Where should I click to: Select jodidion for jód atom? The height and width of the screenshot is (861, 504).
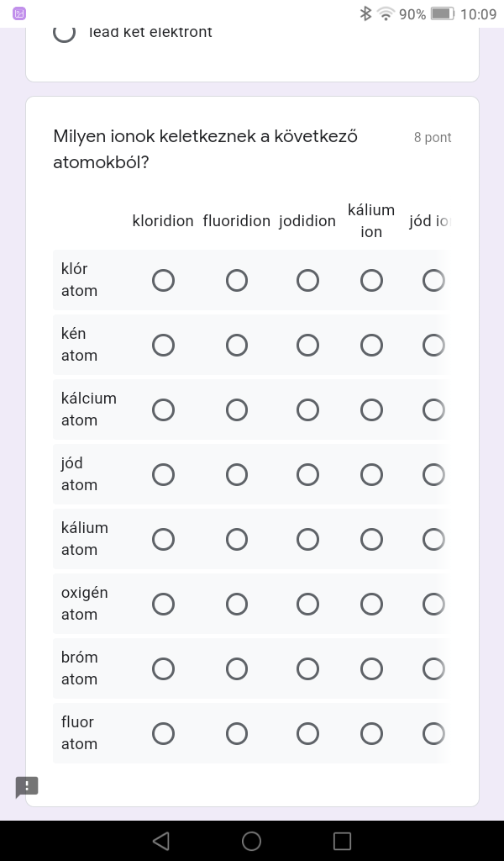point(307,474)
